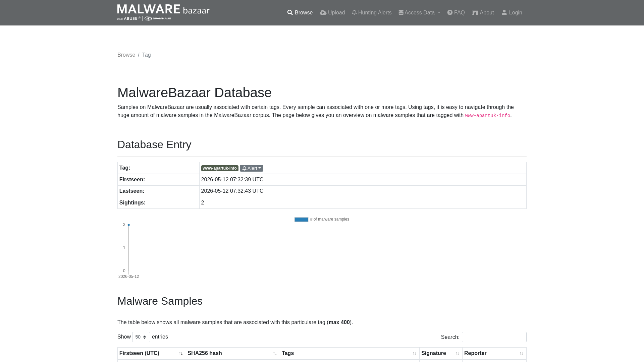644x362 pixels.
Task: Open Hunting Alerts page
Action: coord(372,13)
